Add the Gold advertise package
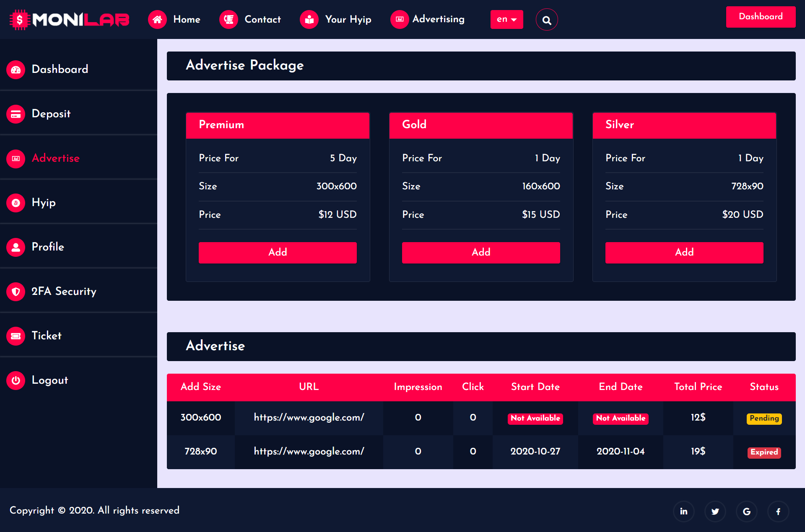The image size is (805, 532). coord(481,253)
